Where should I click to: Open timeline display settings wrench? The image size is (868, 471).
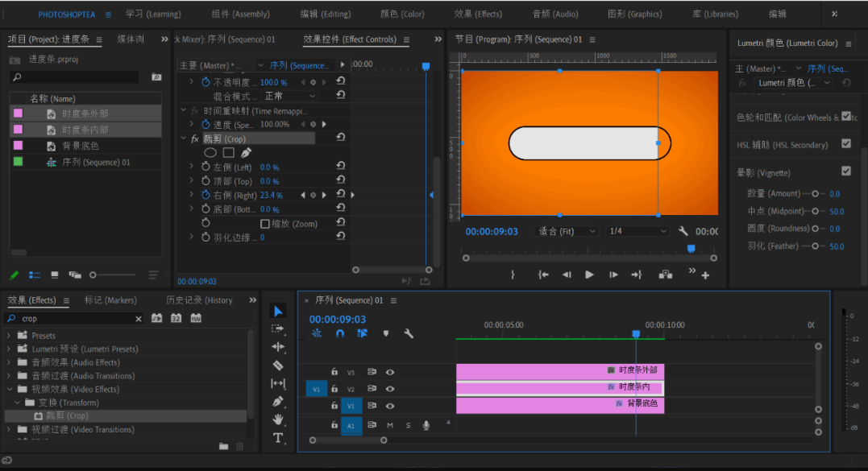pyautogui.click(x=409, y=333)
